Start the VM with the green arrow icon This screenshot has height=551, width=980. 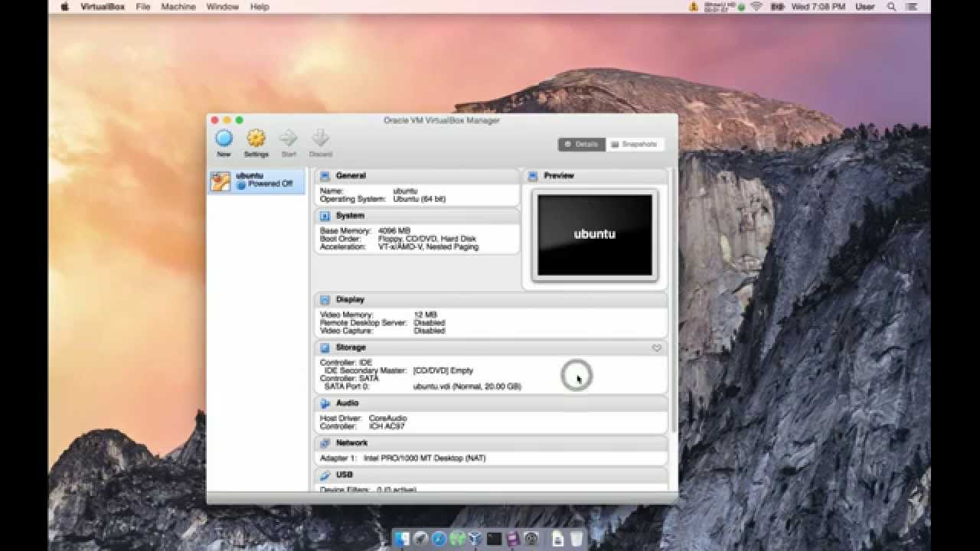(289, 139)
